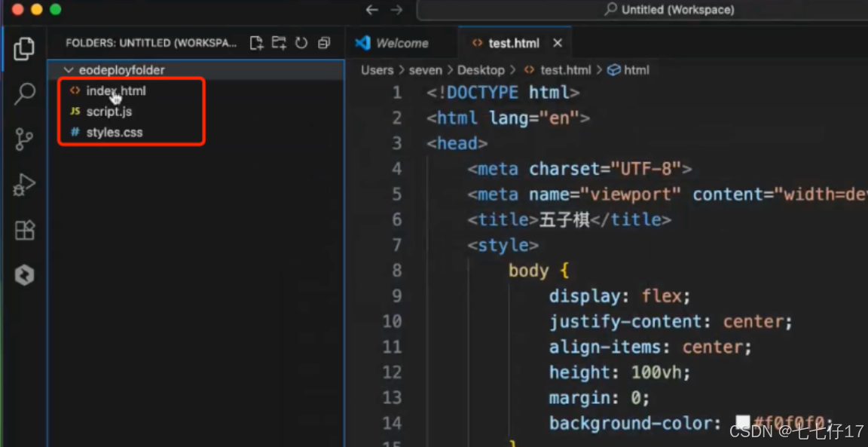
Task: Open the Run and Debug view
Action: [24, 185]
